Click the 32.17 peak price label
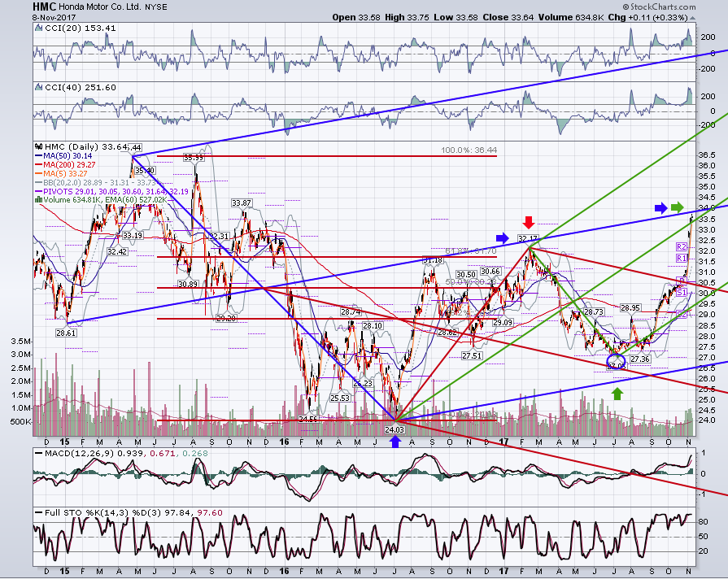The image size is (728, 579). pyautogui.click(x=528, y=238)
